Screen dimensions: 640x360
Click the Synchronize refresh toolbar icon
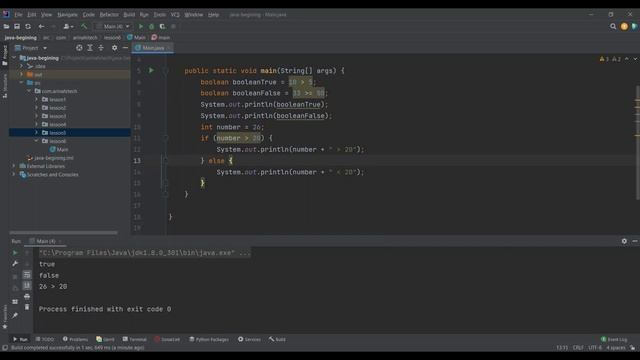[28, 27]
